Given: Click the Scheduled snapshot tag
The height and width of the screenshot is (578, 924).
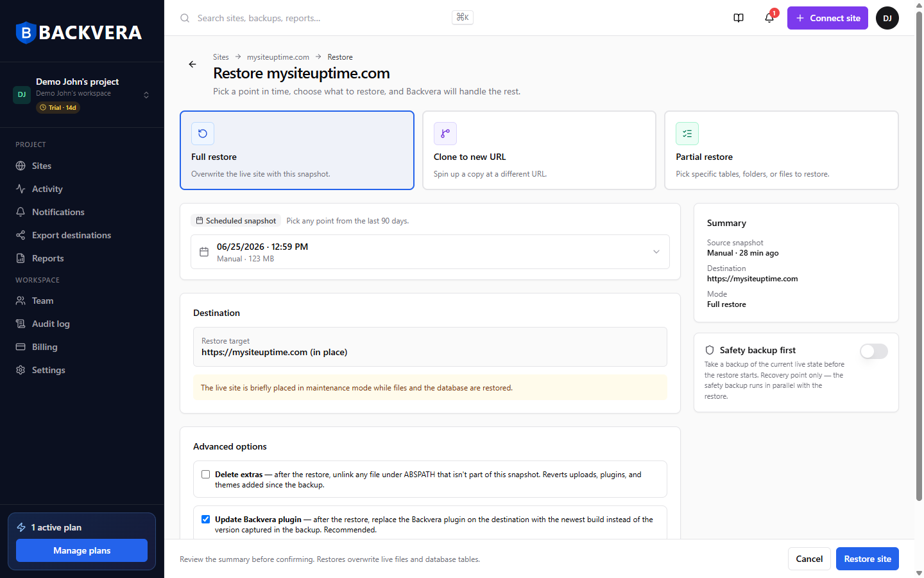Looking at the screenshot, I should (x=236, y=220).
